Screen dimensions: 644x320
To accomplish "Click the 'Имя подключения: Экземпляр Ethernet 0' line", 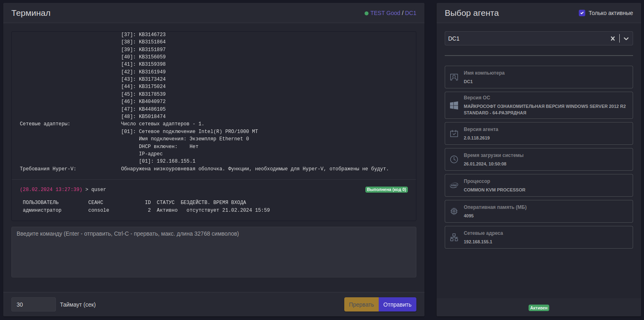I will click(x=194, y=139).
